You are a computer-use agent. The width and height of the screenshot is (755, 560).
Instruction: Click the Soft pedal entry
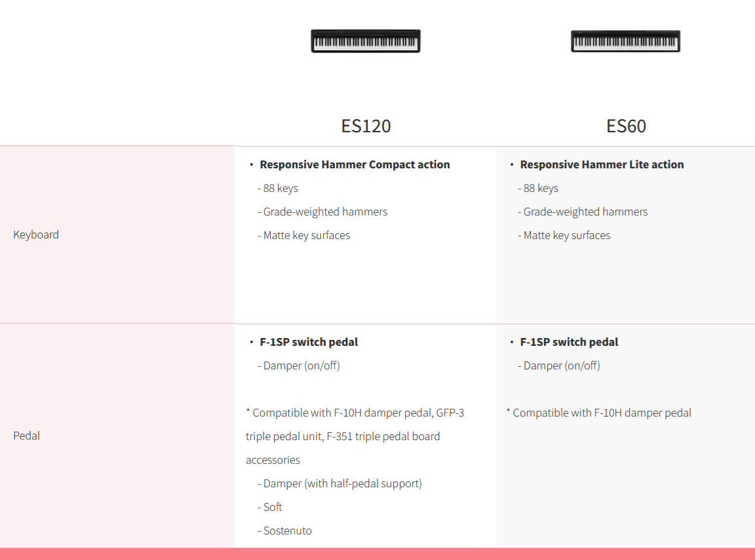pyautogui.click(x=269, y=507)
